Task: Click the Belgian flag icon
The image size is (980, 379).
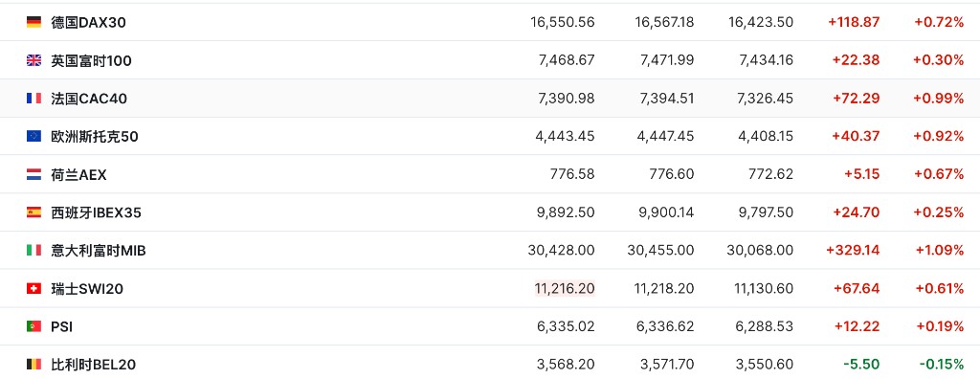Action: click(33, 365)
